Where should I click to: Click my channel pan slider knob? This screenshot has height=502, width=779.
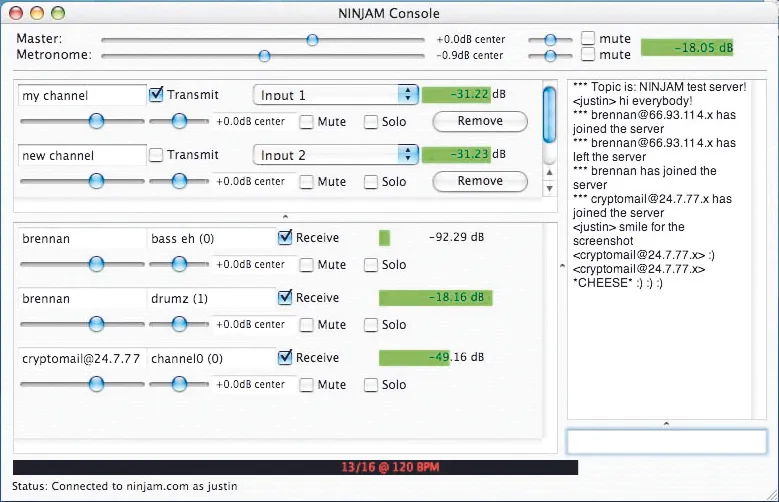click(179, 121)
